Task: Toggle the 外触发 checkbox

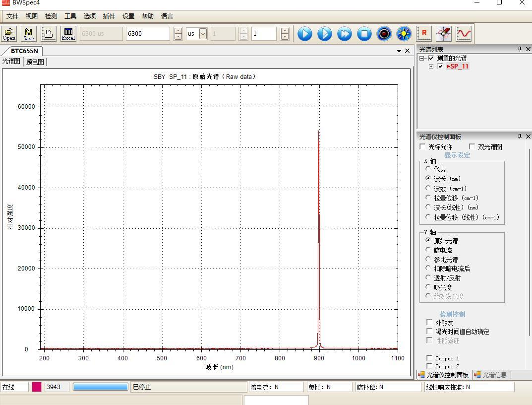Action: coord(429,323)
